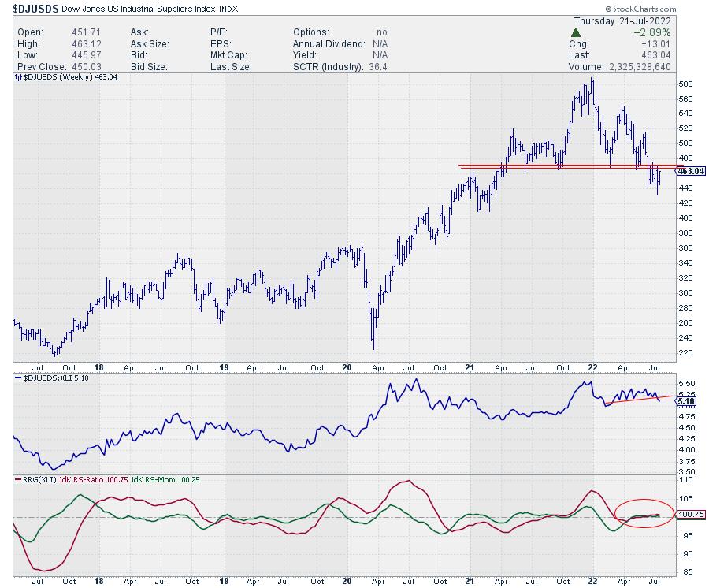Click the 463.04 price tag on right axis

(691, 171)
